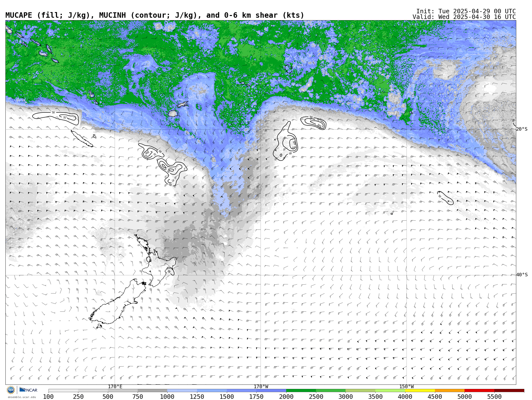
Task: Pick the dark red above-5500 colorbar segment
Action: click(509, 391)
